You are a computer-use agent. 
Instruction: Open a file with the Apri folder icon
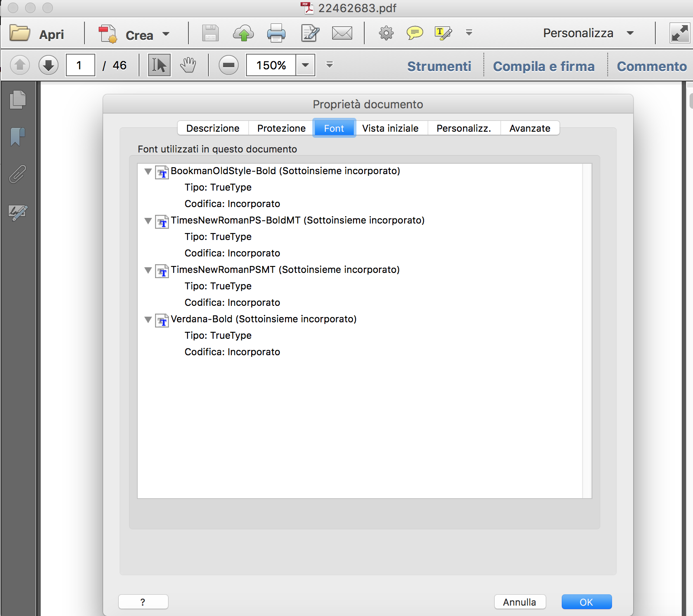tap(20, 33)
